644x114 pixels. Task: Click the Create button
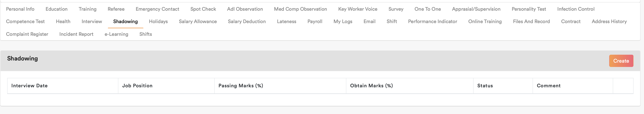[621, 61]
